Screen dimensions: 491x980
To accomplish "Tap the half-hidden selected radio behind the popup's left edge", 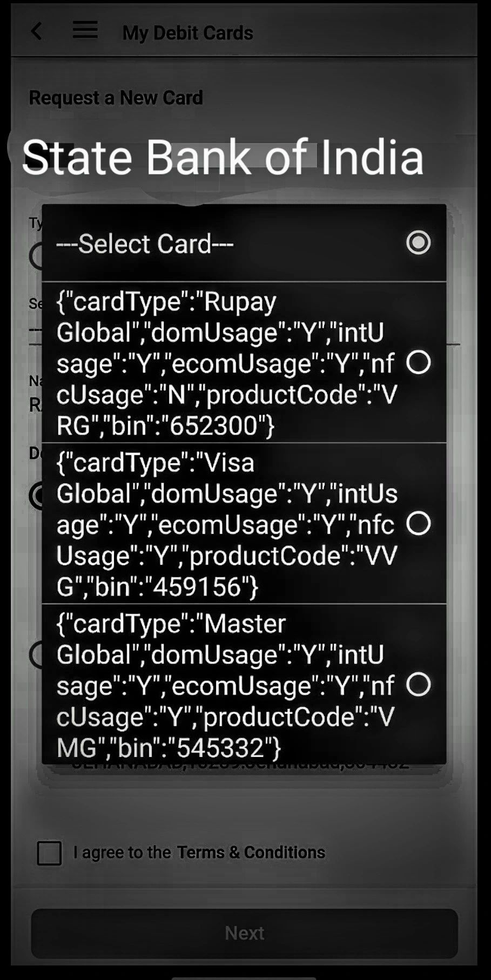I will tap(36, 495).
